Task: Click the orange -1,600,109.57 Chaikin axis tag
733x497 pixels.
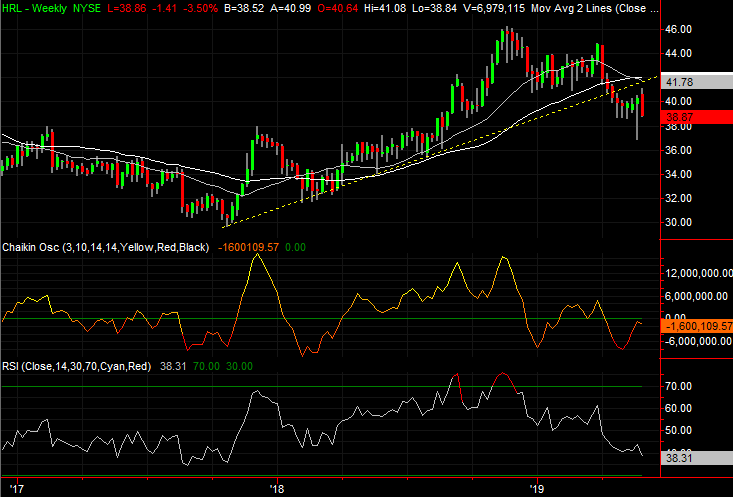Action: (x=697, y=326)
